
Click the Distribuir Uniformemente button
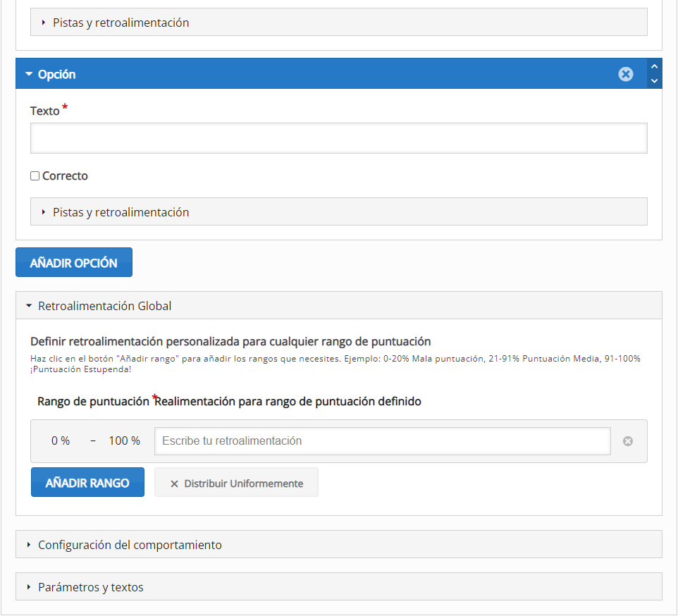tap(236, 483)
